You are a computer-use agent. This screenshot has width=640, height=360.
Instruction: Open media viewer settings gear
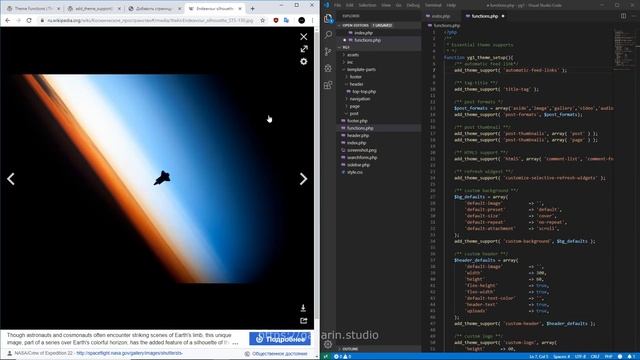(x=304, y=62)
